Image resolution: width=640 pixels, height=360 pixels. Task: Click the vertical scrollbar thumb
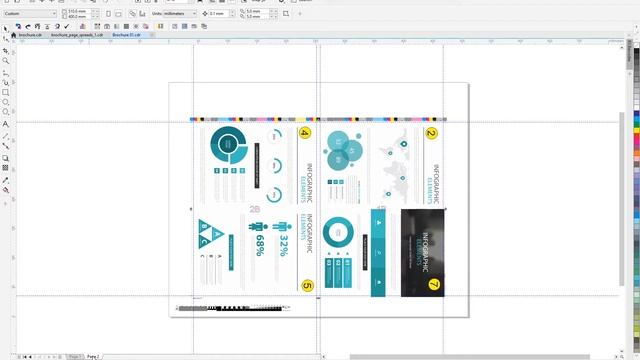622,199
